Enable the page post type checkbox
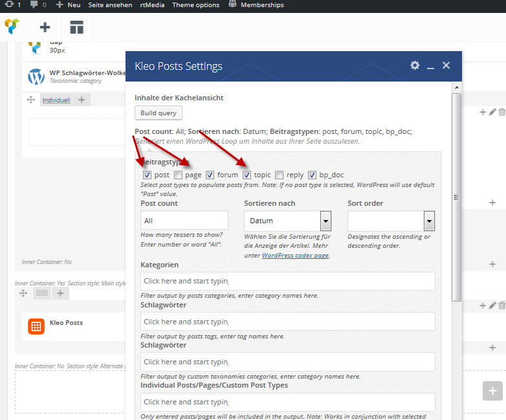This screenshot has height=420, width=506. [178, 175]
